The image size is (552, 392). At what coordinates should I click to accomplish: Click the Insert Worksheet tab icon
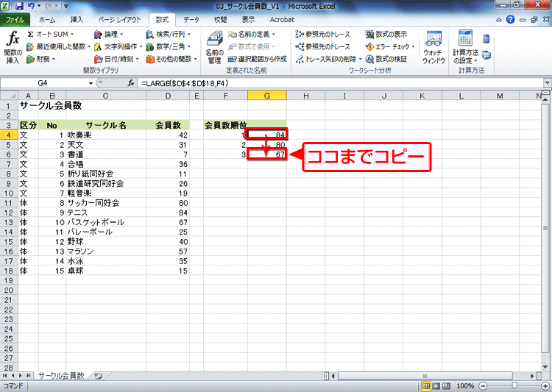[98, 376]
